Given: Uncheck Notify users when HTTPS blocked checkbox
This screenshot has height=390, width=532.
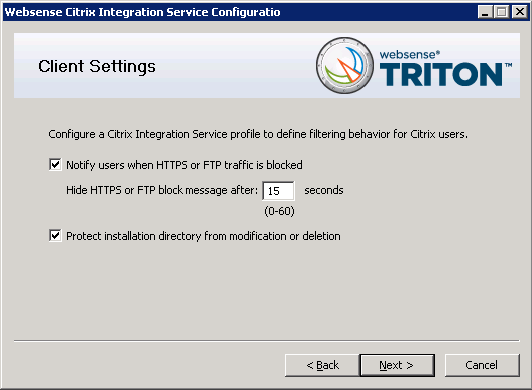Looking at the screenshot, I should coord(55,165).
